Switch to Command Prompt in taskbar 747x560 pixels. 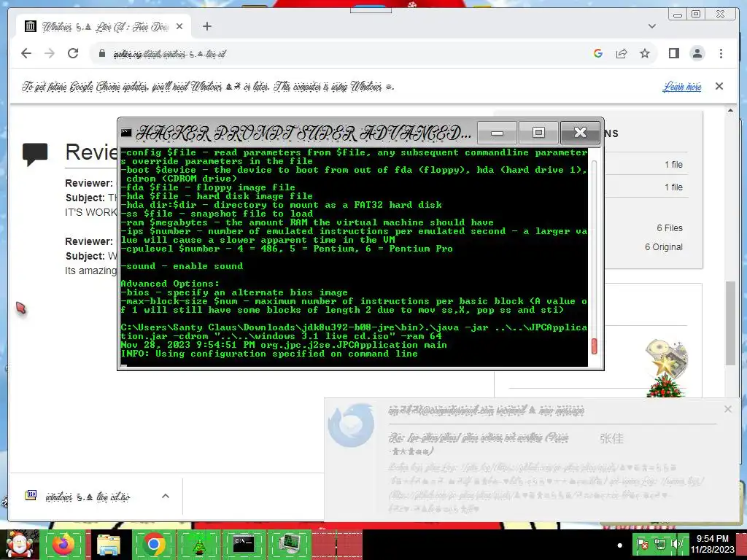click(x=244, y=544)
